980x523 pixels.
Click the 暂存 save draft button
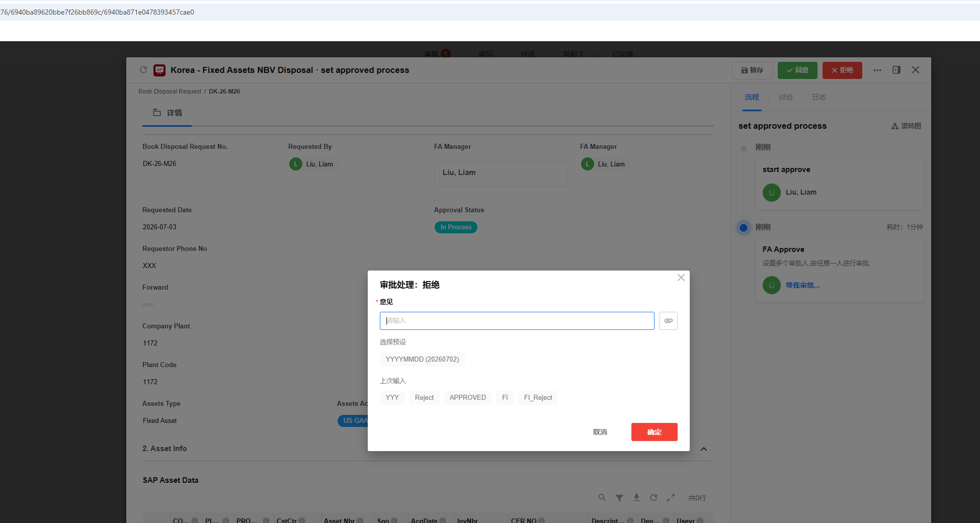pyautogui.click(x=752, y=70)
